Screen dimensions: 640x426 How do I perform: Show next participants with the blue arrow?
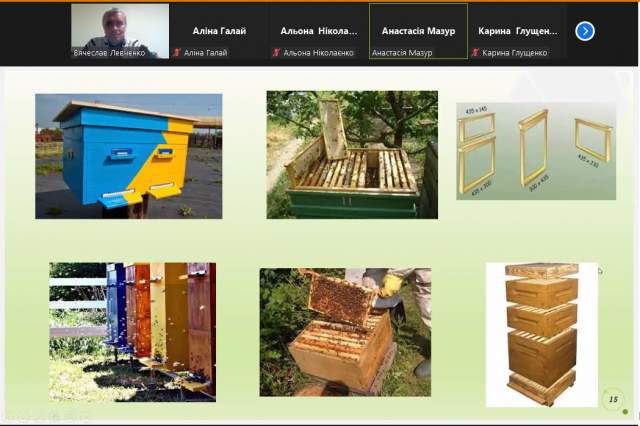click(x=585, y=31)
